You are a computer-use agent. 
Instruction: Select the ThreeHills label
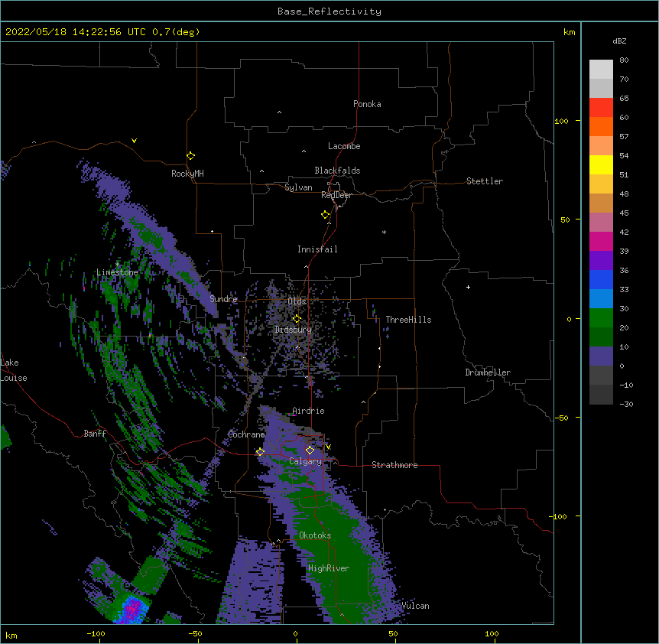(408, 320)
